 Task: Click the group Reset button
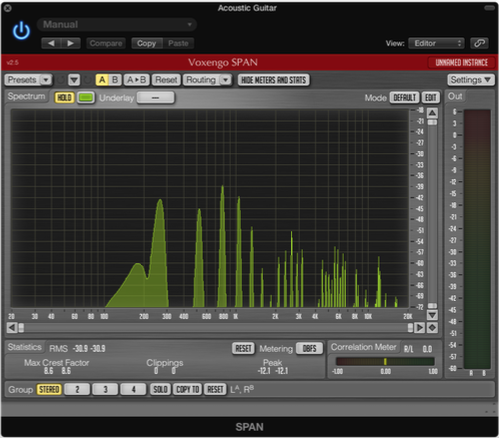point(215,389)
